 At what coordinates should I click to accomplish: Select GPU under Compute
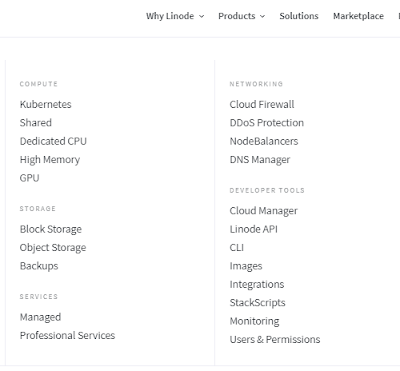click(29, 178)
